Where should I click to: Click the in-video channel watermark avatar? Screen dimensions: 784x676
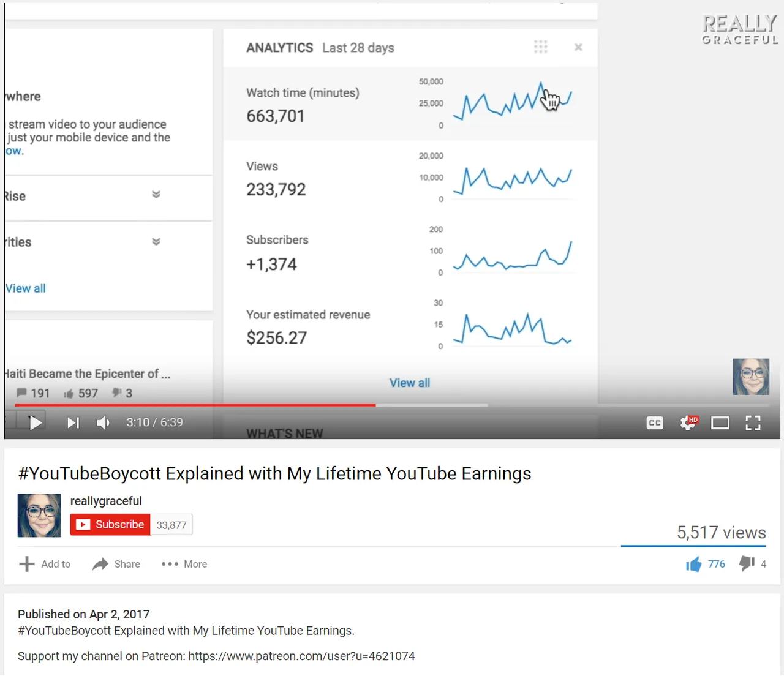(x=751, y=377)
